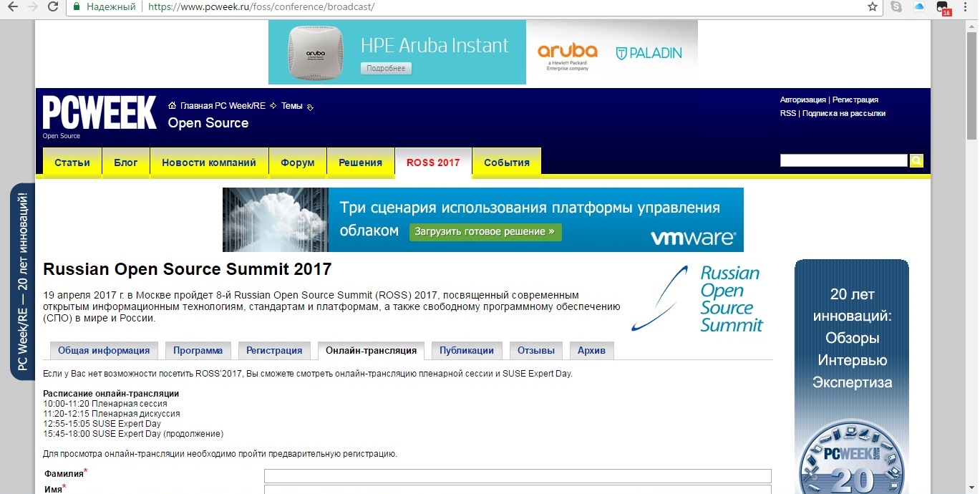
Task: Click the yellow search magnifier button
Action: click(x=916, y=160)
